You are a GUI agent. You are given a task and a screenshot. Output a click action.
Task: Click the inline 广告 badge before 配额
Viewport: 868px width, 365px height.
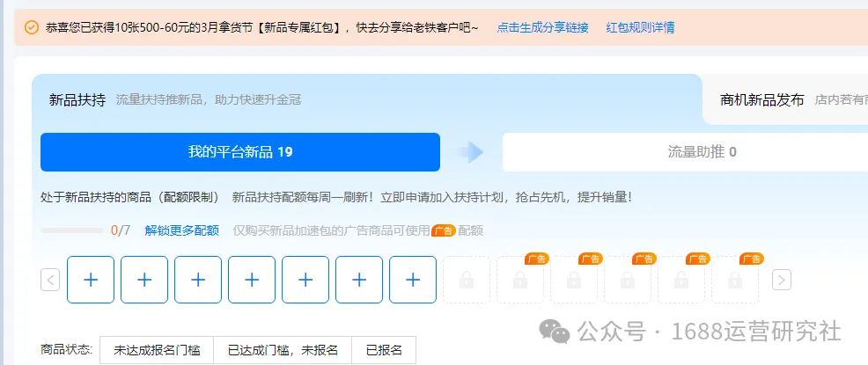(444, 230)
